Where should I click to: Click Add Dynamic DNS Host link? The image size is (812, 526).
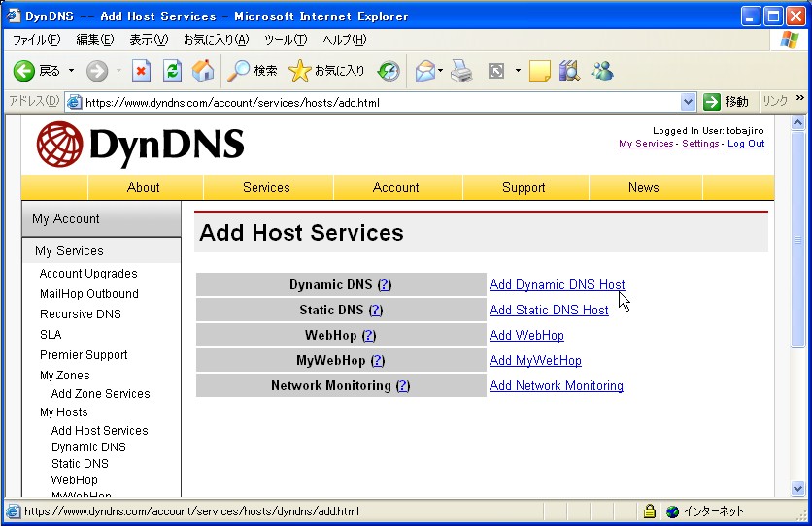(558, 285)
